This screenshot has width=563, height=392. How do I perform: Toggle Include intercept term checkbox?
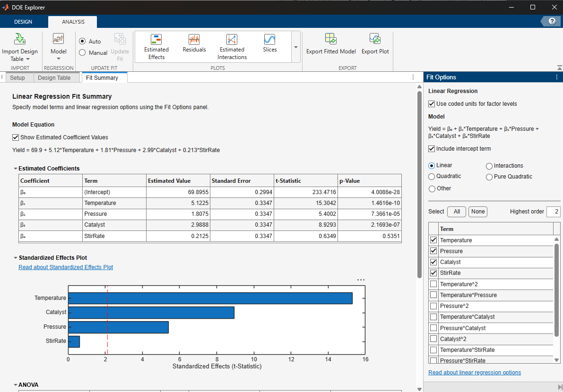tap(432, 149)
